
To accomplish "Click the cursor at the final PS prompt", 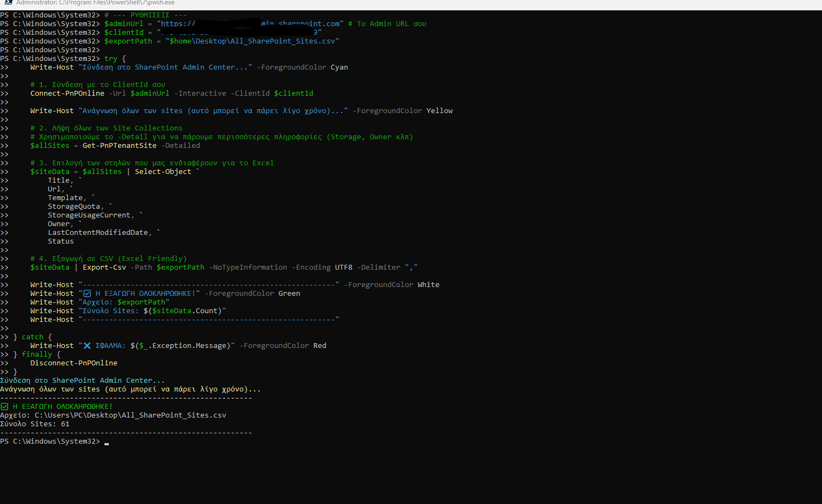I will 107,443.
